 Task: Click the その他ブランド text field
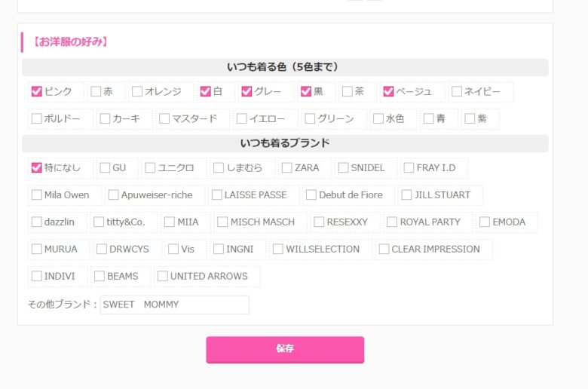(x=174, y=305)
